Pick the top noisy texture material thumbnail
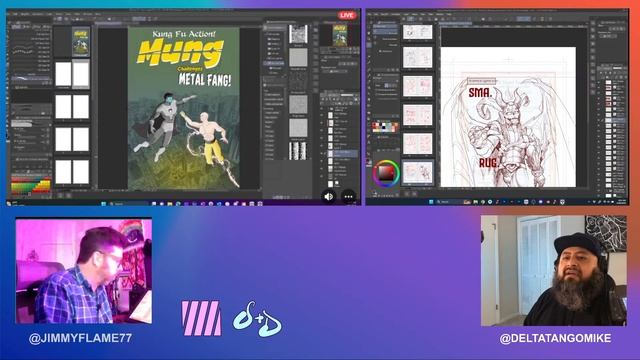 298,34
